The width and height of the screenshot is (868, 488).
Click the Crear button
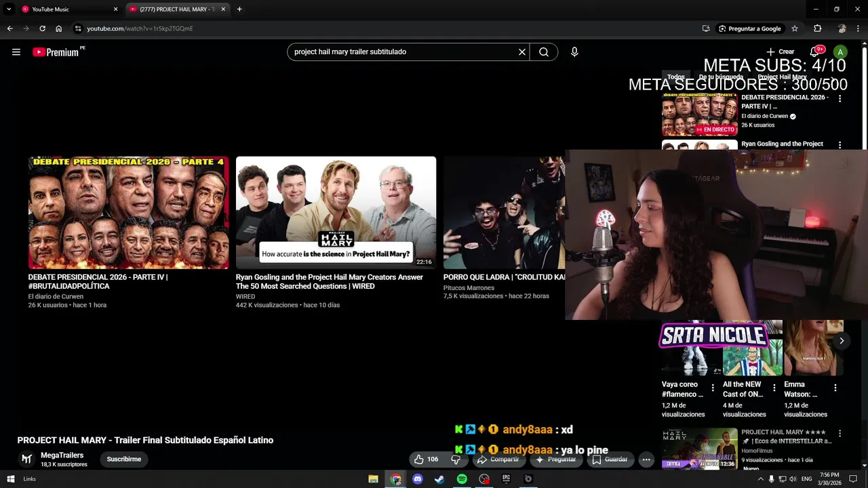click(x=781, y=52)
